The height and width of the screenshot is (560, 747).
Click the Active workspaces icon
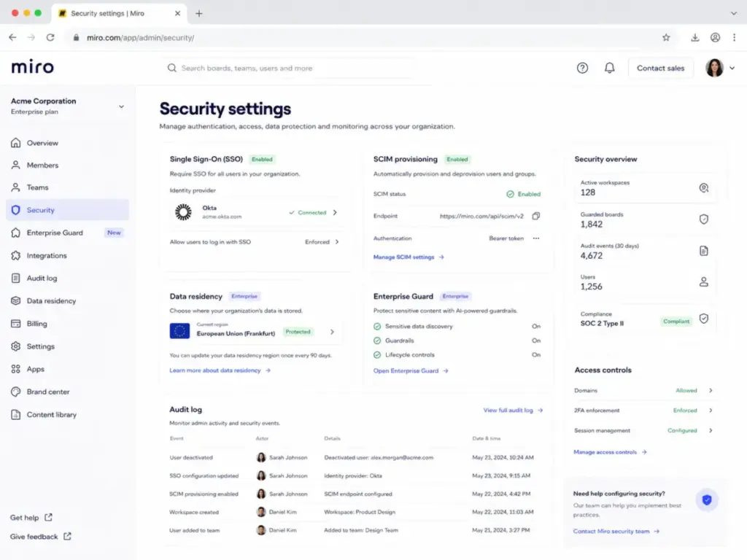click(704, 188)
